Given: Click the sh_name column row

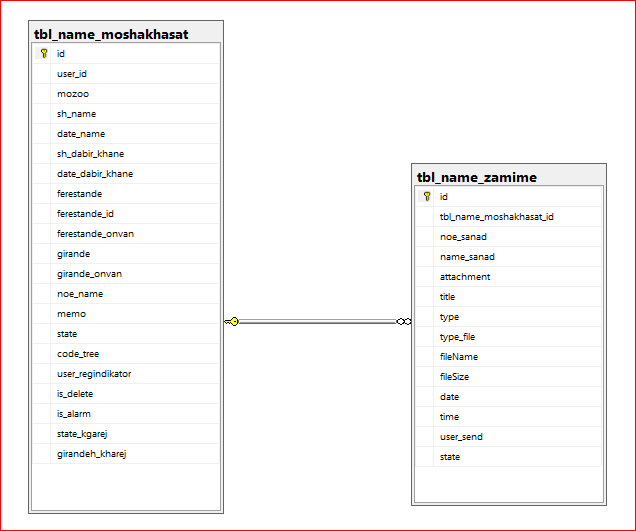Looking at the screenshot, I should [126, 114].
